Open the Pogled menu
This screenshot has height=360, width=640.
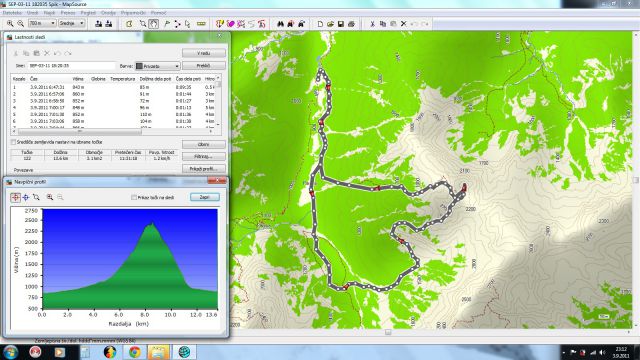pos(88,13)
